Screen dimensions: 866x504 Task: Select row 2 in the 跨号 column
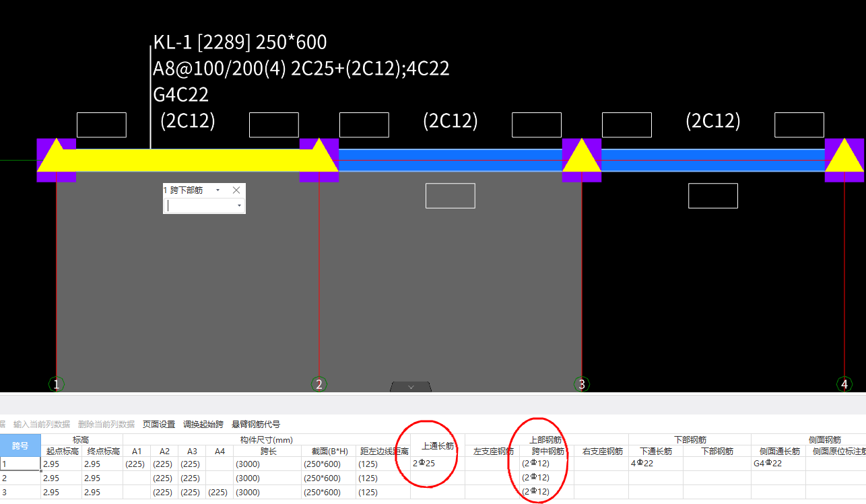[x=20, y=478]
